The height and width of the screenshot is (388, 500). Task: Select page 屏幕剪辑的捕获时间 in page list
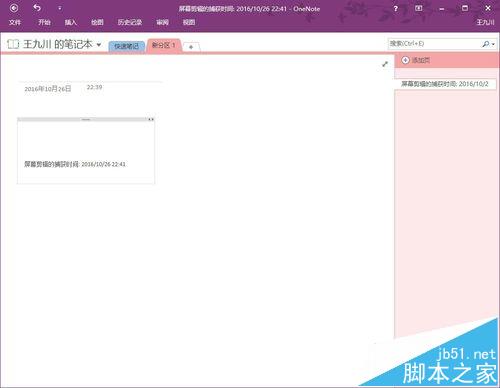pyautogui.click(x=445, y=84)
